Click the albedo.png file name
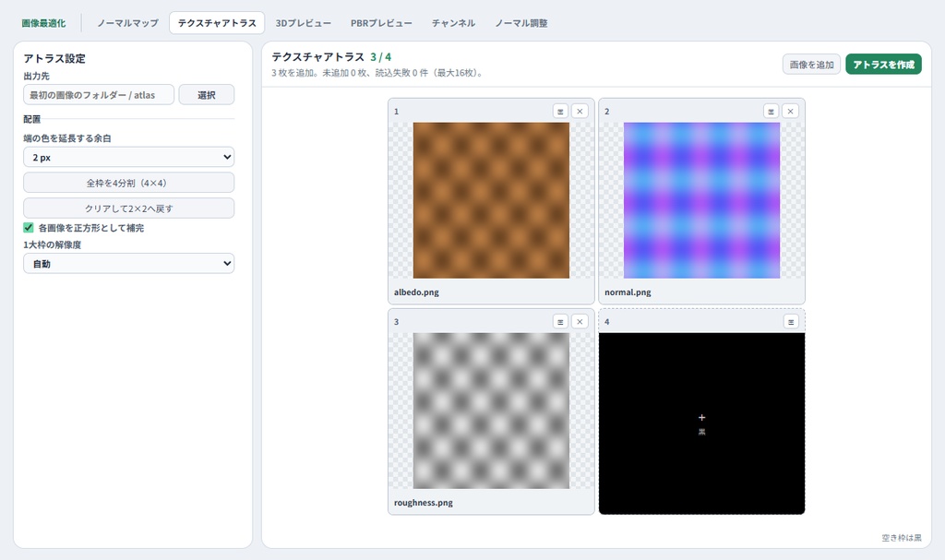The width and height of the screenshot is (945, 560). pyautogui.click(x=416, y=292)
